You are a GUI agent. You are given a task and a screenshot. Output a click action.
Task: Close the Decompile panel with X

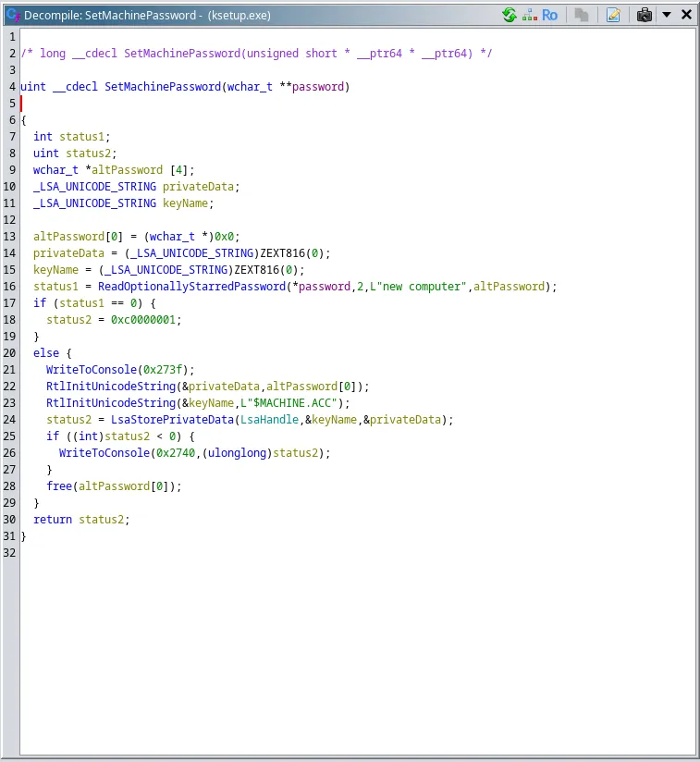click(686, 15)
